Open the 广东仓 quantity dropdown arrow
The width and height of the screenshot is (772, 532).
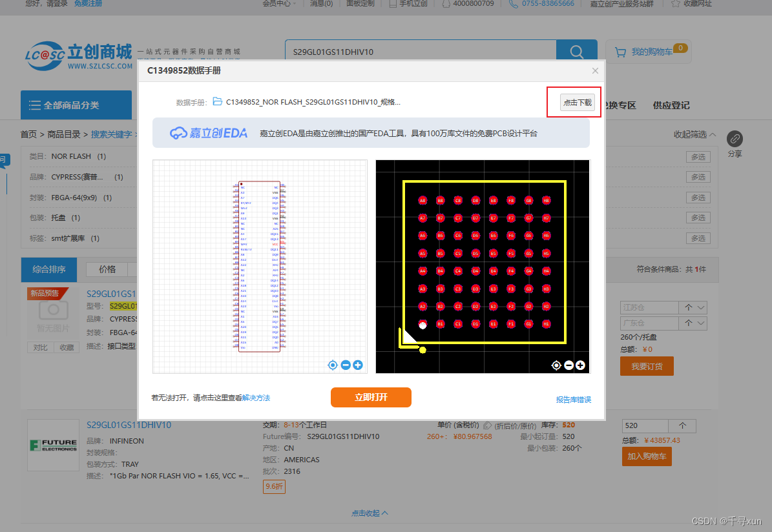coord(700,323)
